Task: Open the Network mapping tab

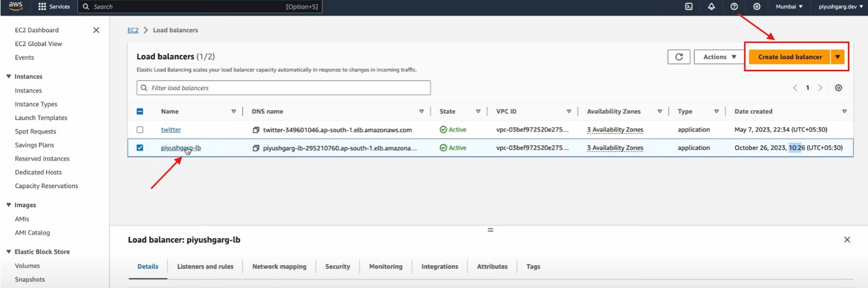Action: [279, 267]
